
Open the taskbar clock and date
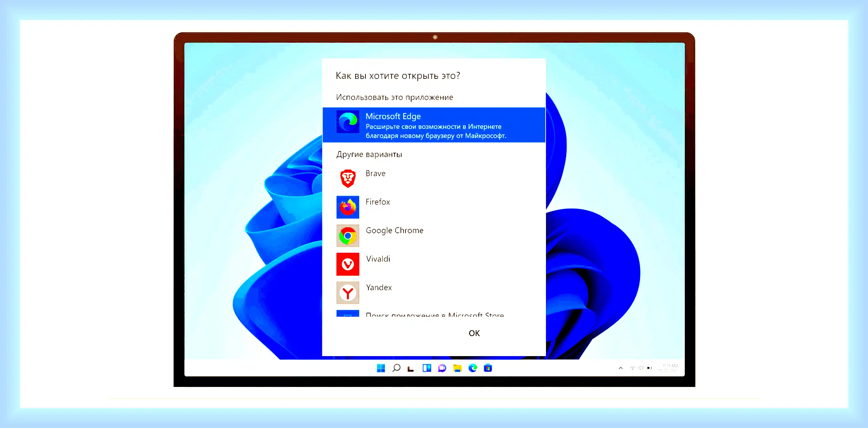[668, 368]
